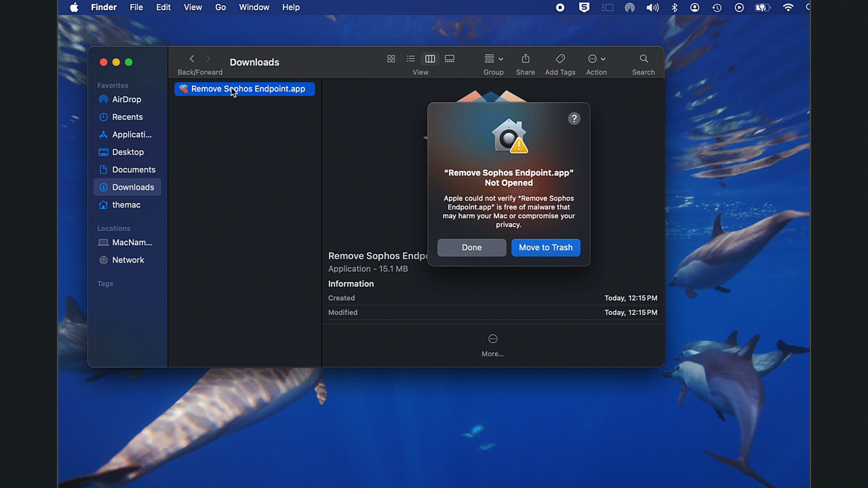The height and width of the screenshot is (488, 868).
Task: Click the More… icon in the preview pane
Action: [x=492, y=339]
